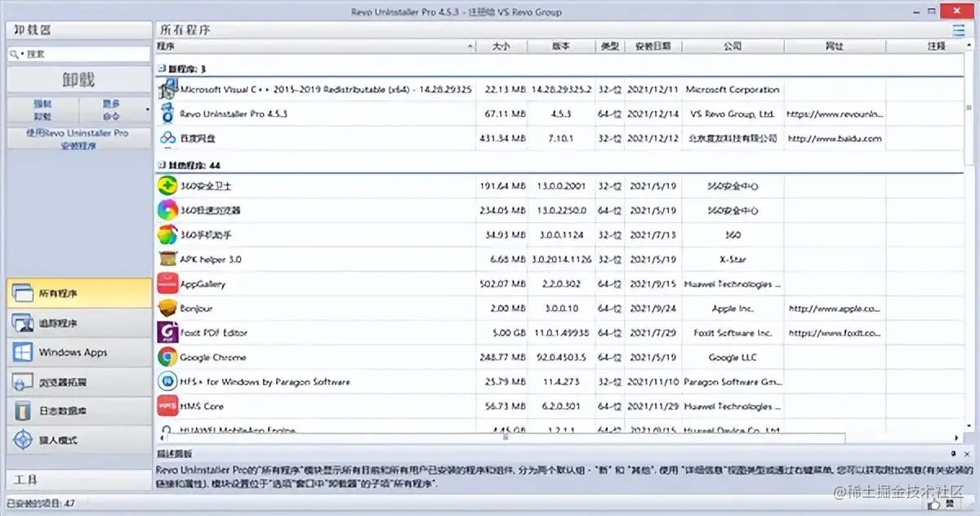Click the Google Chrome icon

click(167, 357)
